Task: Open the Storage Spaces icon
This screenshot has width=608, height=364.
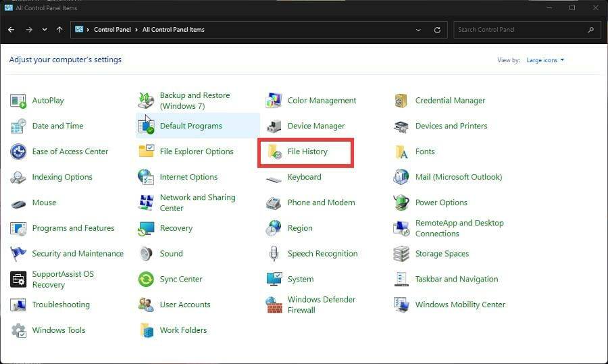Action: [x=401, y=254]
